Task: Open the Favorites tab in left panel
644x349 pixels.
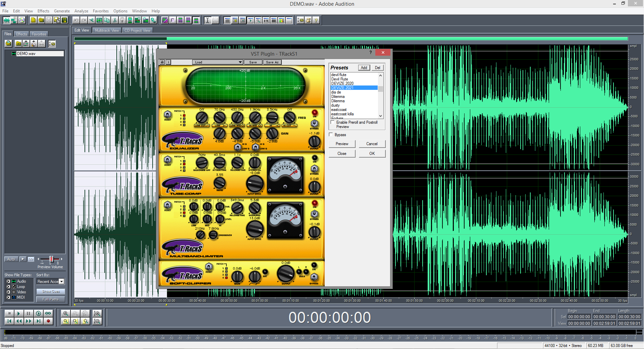Action: point(39,34)
